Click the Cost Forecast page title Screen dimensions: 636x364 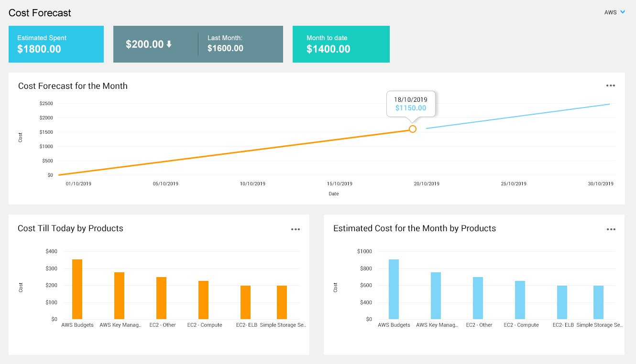(x=40, y=13)
